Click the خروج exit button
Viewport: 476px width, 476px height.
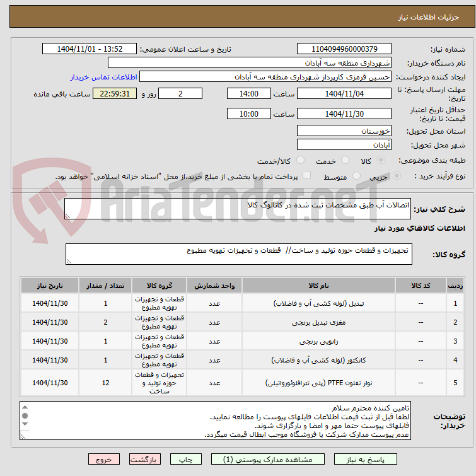pos(104,460)
